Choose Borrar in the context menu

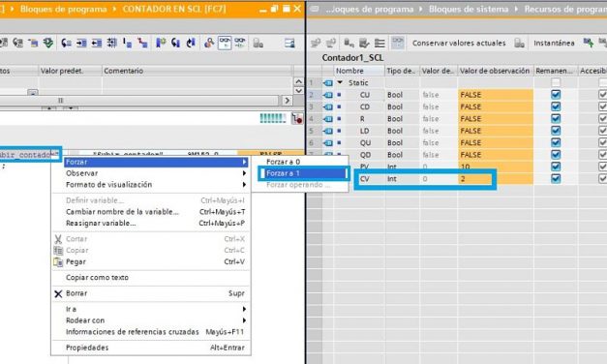point(151,293)
